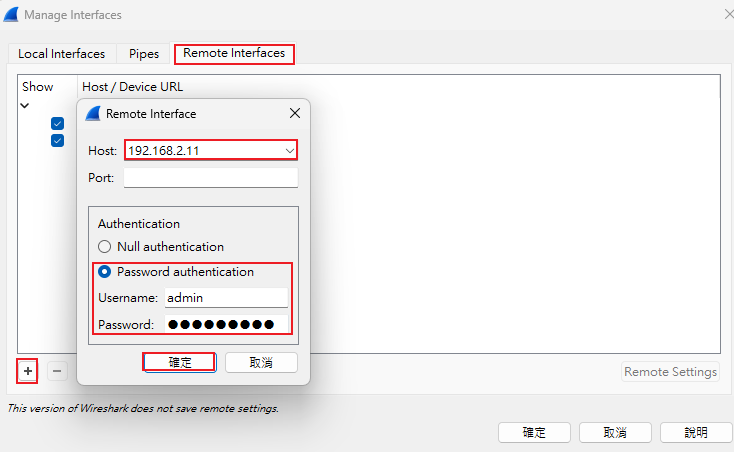Image resolution: width=734 pixels, height=452 pixels.
Task: Select Password authentication option
Action: (104, 272)
